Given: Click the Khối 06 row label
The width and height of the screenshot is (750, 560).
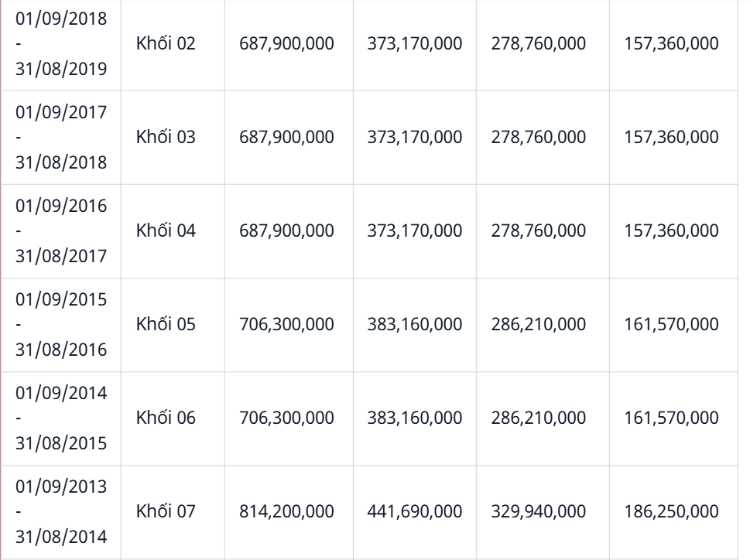Looking at the screenshot, I should (x=166, y=418).
